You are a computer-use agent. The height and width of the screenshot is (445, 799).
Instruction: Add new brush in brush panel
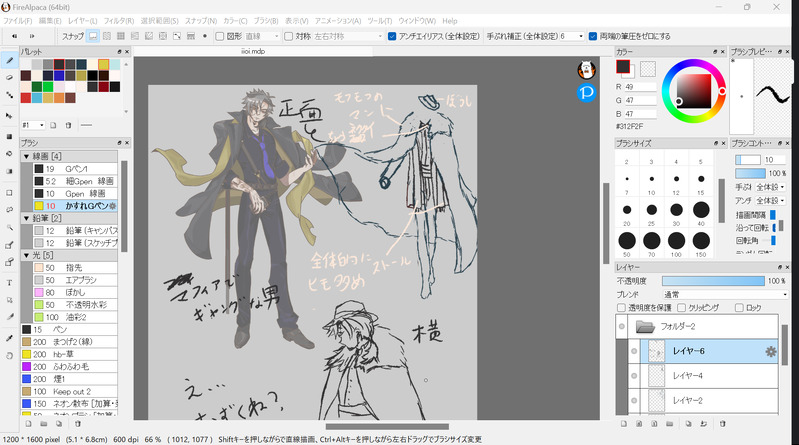pyautogui.click(x=29, y=424)
